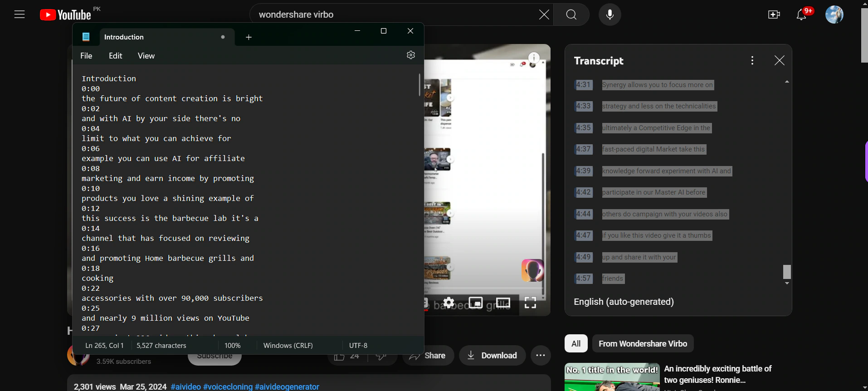Start voice search with the microphone
Image resolution: width=868 pixels, height=391 pixels.
610,15
